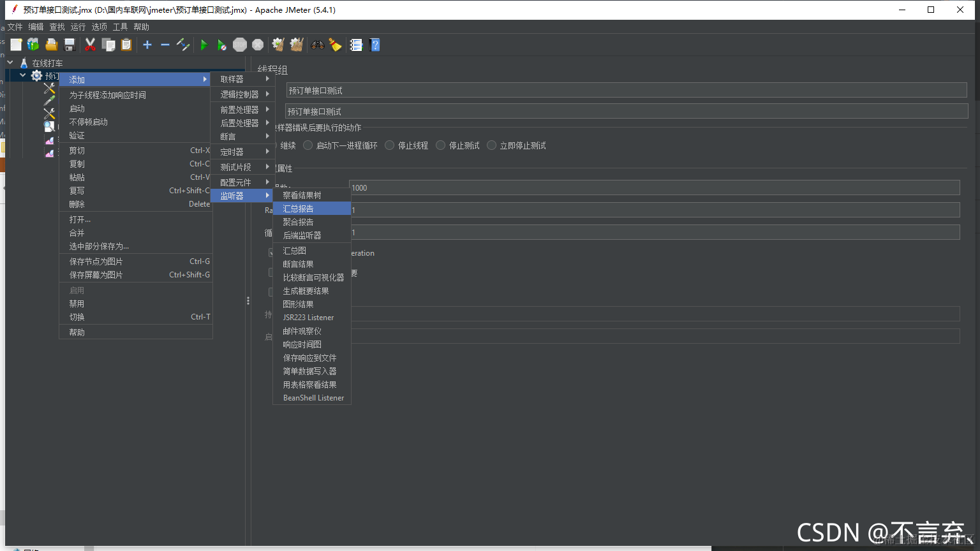Click the thread count field showing 1000
The image size is (980, 551).
[x=655, y=187]
